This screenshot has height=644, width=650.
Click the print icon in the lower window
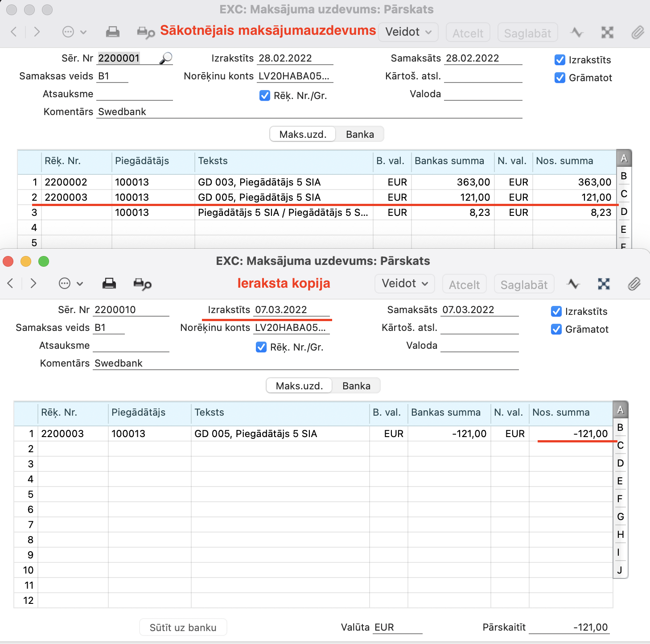[109, 284]
